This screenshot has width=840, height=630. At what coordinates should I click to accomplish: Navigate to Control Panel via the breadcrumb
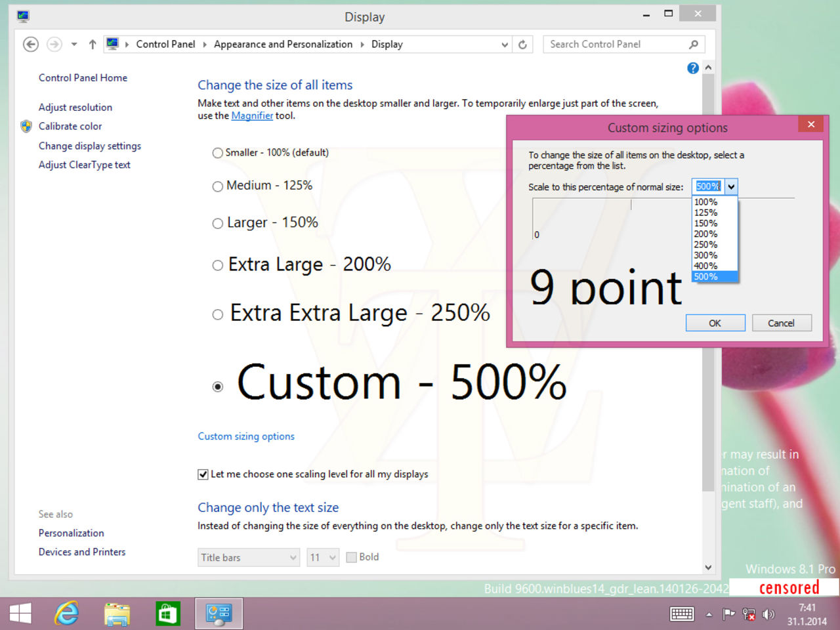pos(165,44)
